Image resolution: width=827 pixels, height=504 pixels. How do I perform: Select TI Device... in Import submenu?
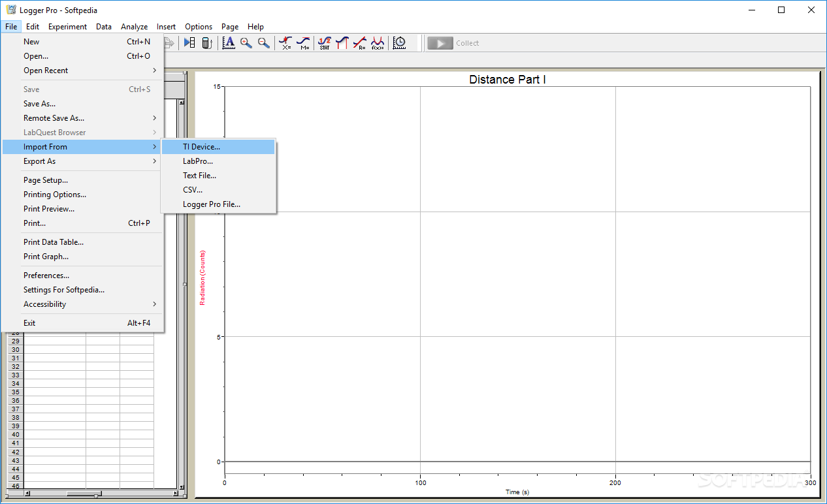218,147
